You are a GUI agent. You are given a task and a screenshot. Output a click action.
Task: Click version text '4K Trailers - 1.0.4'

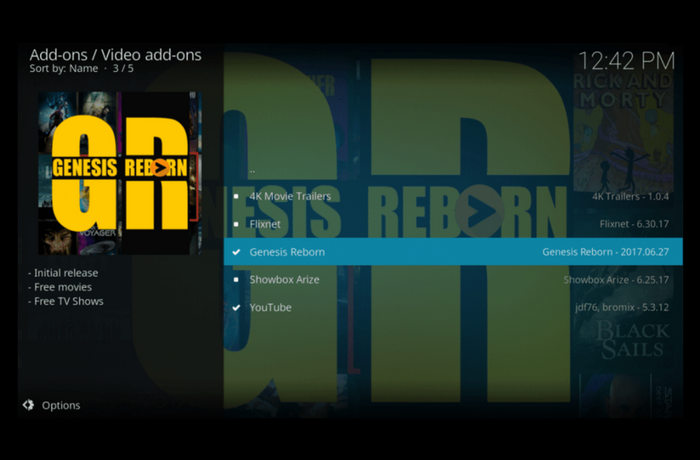[x=630, y=196]
